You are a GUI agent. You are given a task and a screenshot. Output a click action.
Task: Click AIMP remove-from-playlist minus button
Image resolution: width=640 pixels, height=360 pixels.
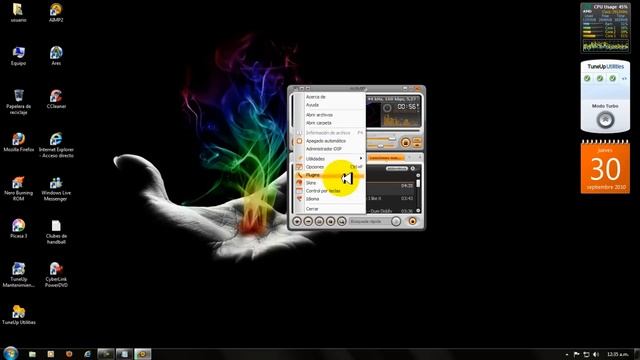coord(308,221)
